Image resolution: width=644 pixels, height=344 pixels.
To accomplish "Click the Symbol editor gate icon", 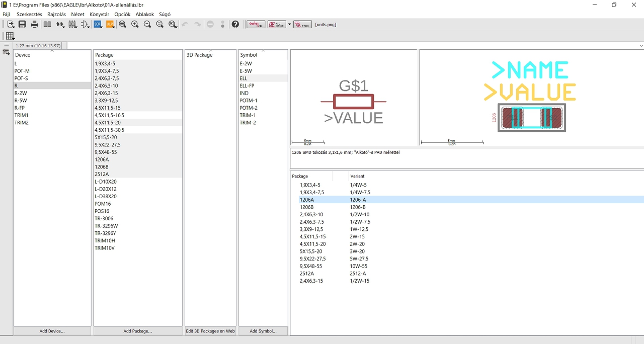I will (85, 24).
